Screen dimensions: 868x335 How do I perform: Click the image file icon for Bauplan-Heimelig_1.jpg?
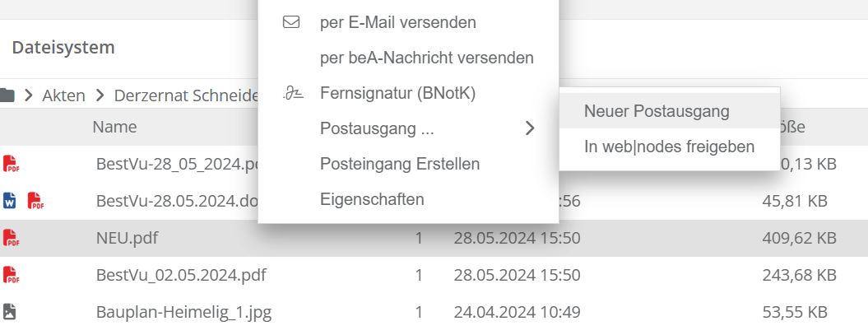click(10, 312)
